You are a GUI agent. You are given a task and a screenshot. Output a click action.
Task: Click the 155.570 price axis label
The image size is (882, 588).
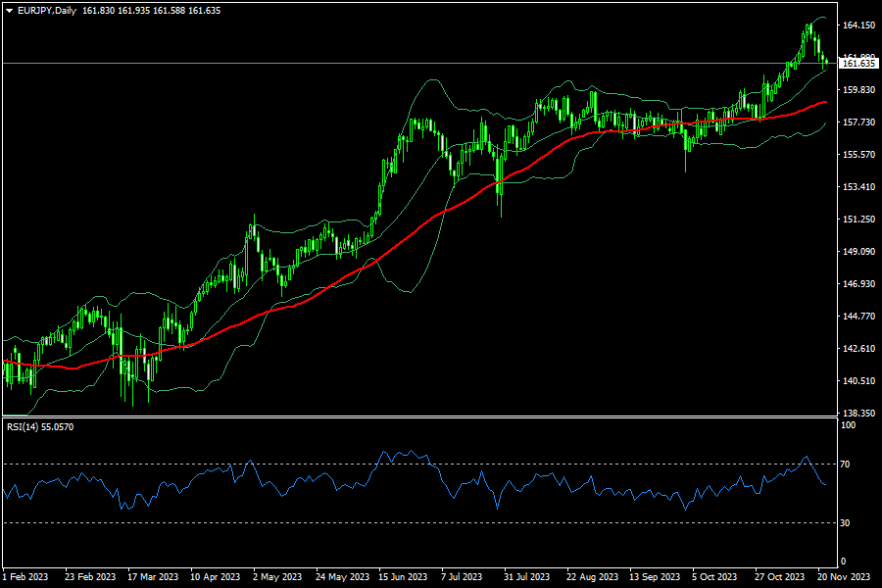pos(858,155)
